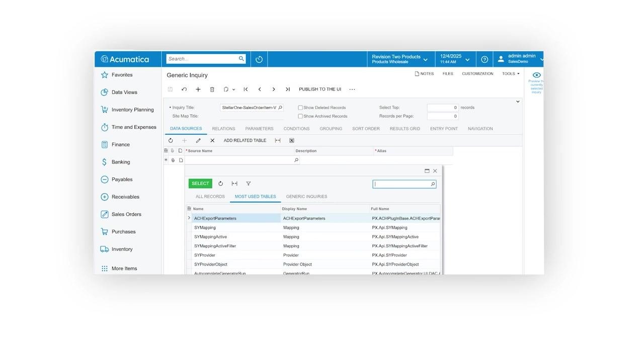This screenshot has height=362, width=644.
Task: Click Add Related Table
Action: coord(245,141)
